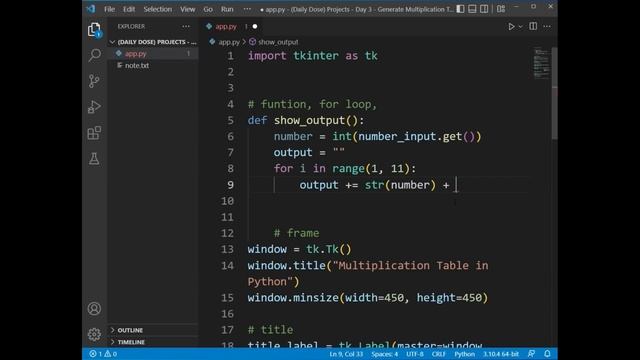
Task: Run the Python file with play button
Action: point(511,27)
